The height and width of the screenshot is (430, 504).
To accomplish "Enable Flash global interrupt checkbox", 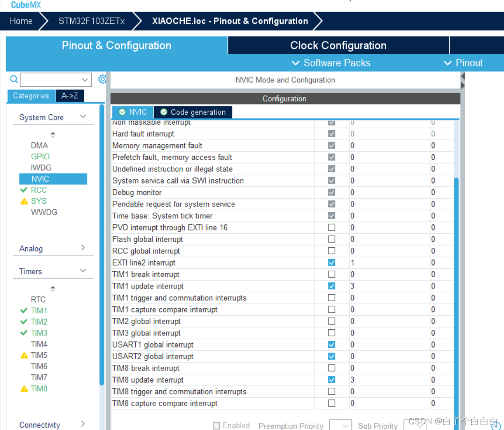I will click(x=331, y=239).
